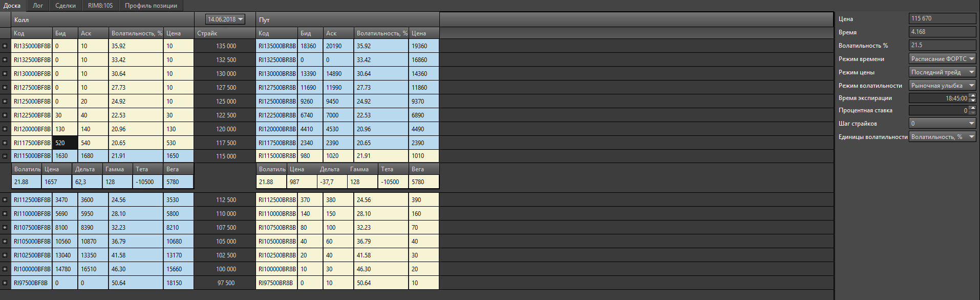Expand the RI112500BF8B option row
The width and height of the screenshot is (980, 300).
5,200
